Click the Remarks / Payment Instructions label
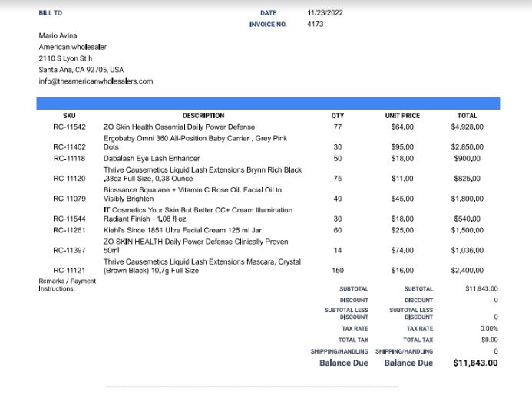The height and width of the screenshot is (398, 532). [68, 285]
